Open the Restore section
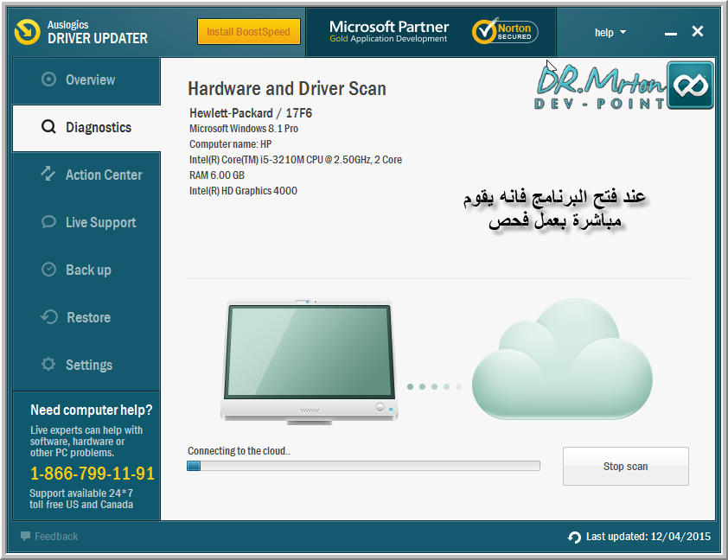This screenshot has height=560, width=728. point(86,317)
